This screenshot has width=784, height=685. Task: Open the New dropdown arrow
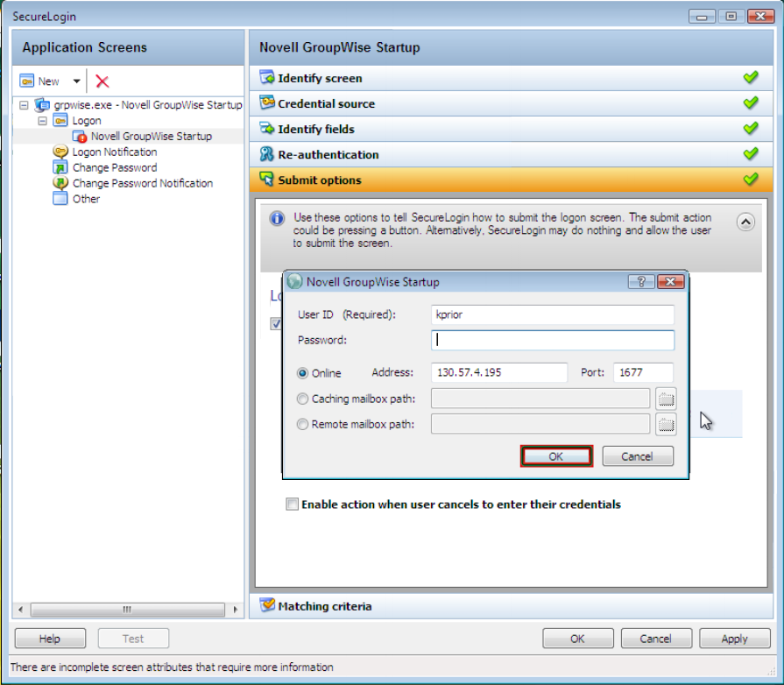[x=76, y=81]
